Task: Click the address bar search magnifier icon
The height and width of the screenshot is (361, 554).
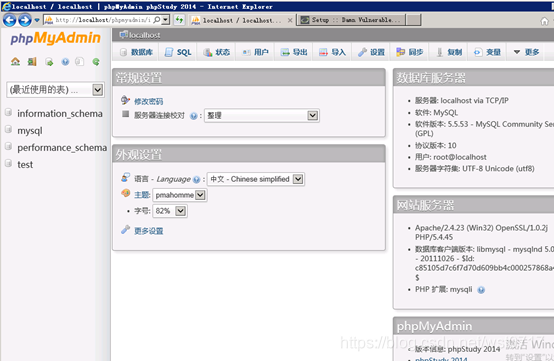Action: pos(157,20)
